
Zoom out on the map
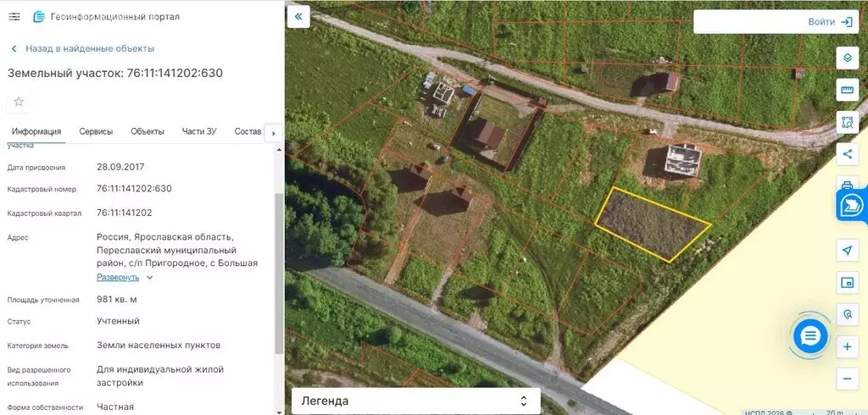[847, 379]
